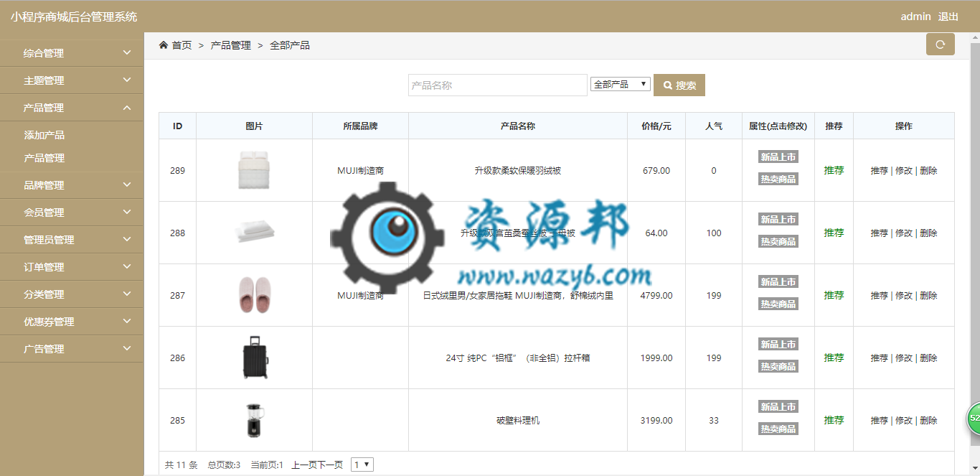Toggle 热卖商品 tag for product 286

pos(778,367)
